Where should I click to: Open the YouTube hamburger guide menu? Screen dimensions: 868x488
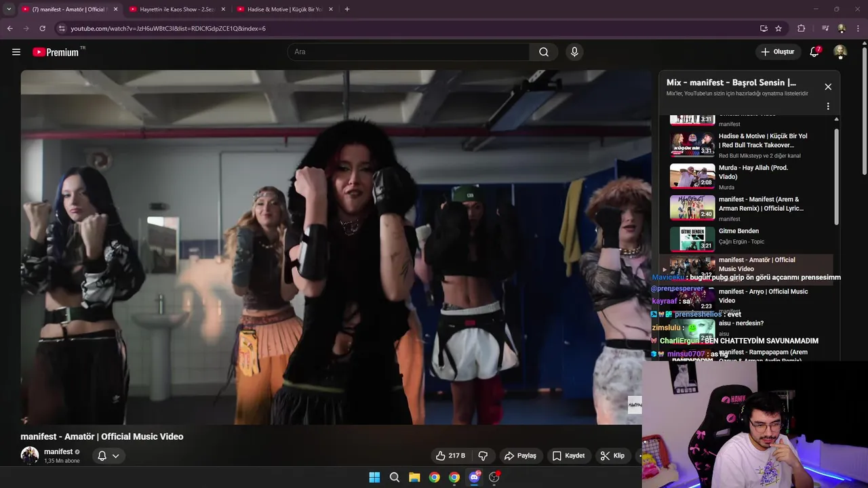[16, 52]
